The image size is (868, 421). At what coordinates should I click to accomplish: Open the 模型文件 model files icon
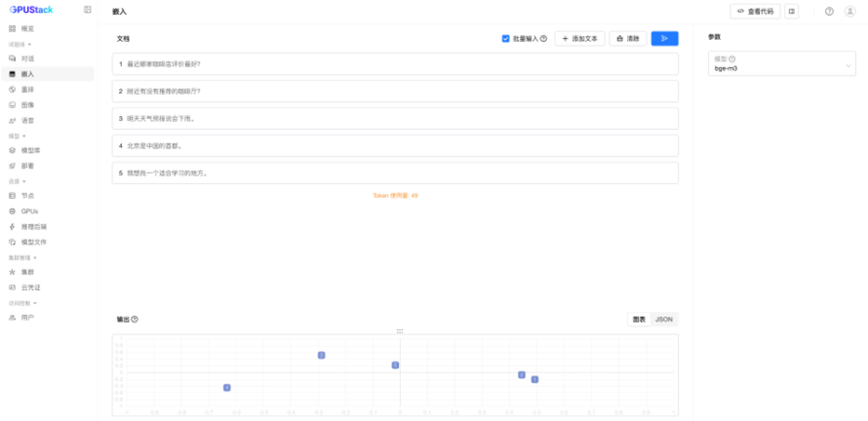point(12,242)
